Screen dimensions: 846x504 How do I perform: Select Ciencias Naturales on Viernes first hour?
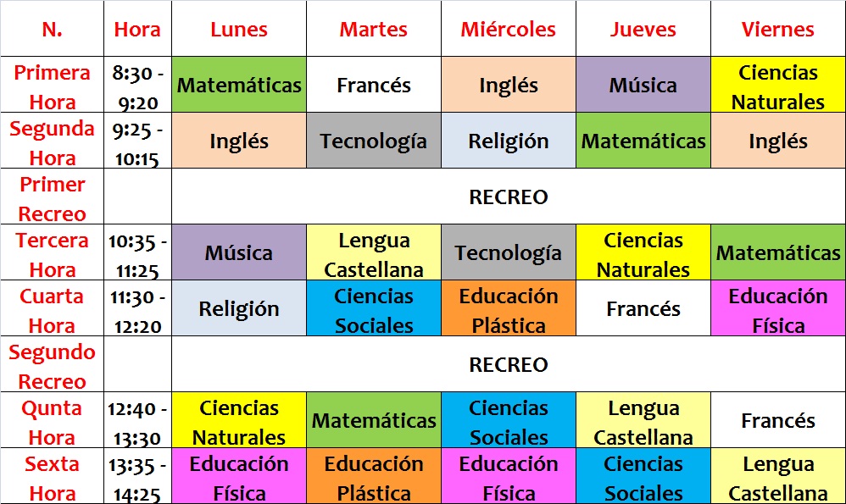778,85
